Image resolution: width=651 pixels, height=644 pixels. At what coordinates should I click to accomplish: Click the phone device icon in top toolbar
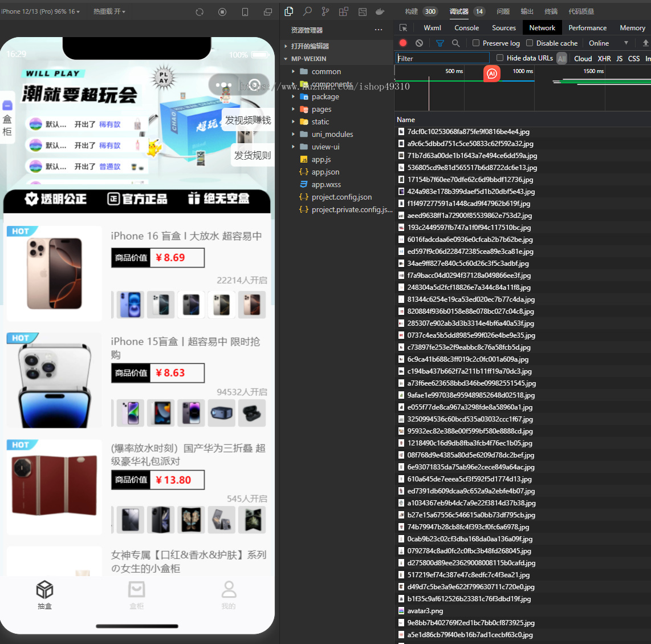(245, 12)
